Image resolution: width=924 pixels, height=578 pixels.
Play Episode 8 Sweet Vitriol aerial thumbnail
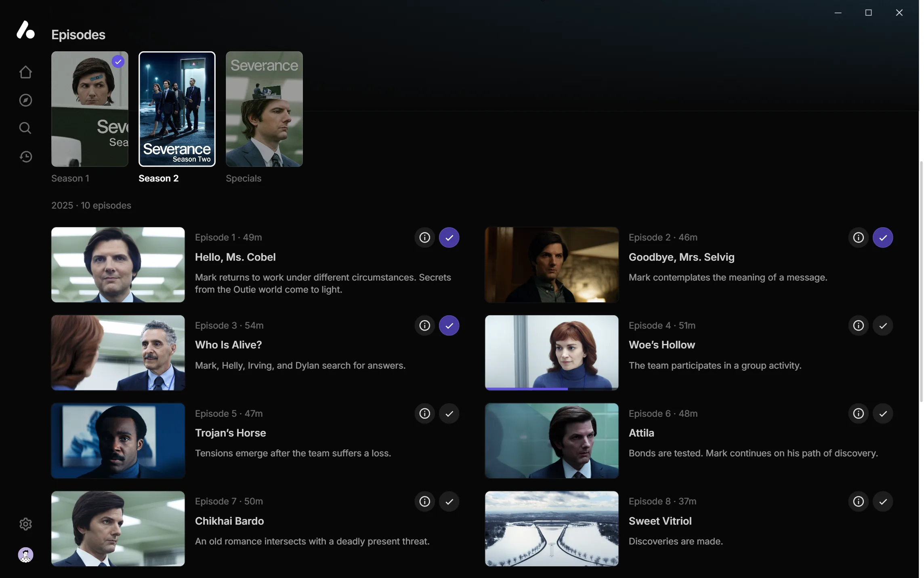[x=552, y=529]
